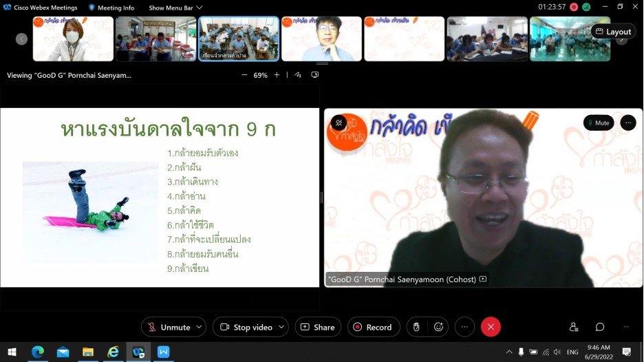Open the emoji reactions picker
This screenshot has height=362, width=644.
click(x=438, y=327)
